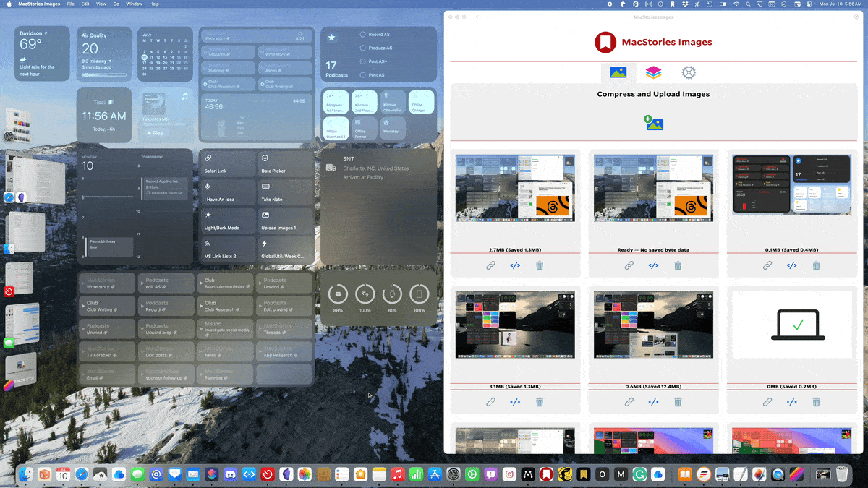Complete the Post AS reminder

(x=362, y=75)
